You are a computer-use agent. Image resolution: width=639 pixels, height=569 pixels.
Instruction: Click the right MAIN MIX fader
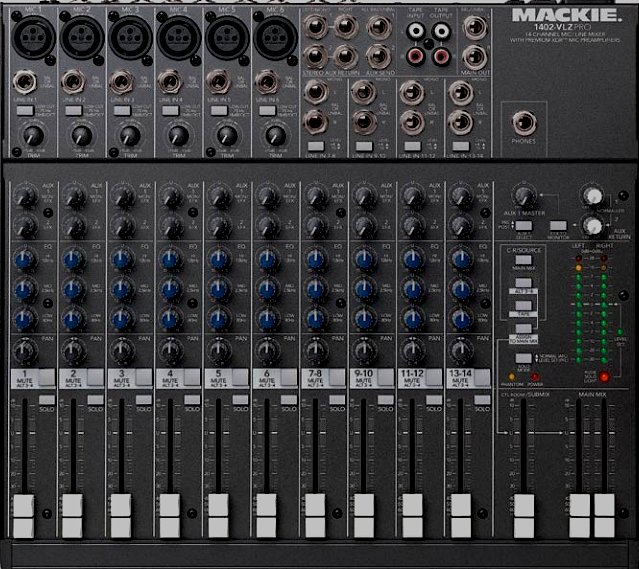pyautogui.click(x=604, y=516)
